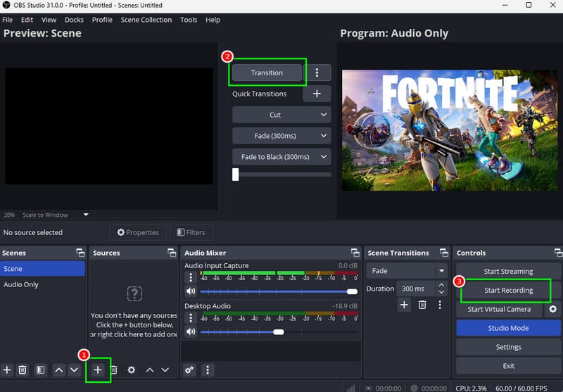Select the 'Audio Only' scene
This screenshot has height=392, width=563.
point(42,284)
